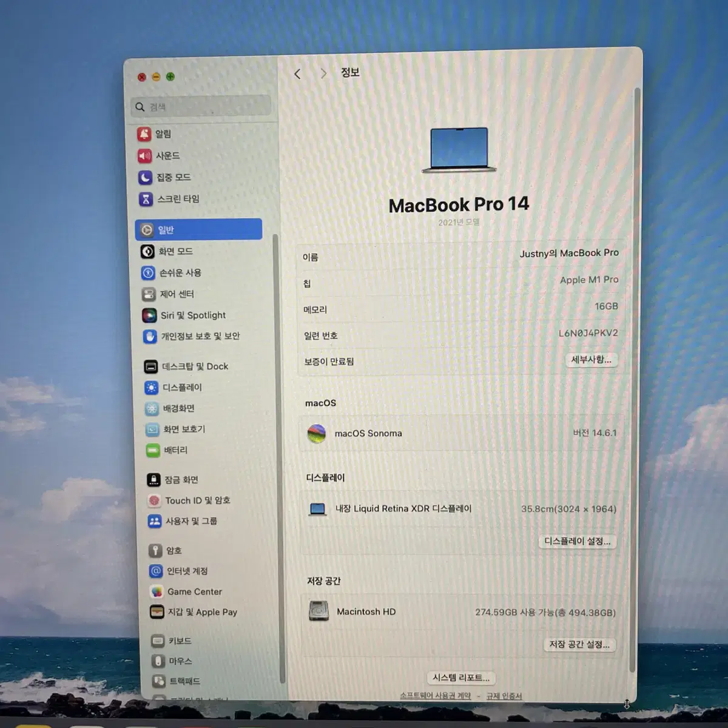
Task: Open the Siri 및 Spotlight icon
Action: (149, 315)
